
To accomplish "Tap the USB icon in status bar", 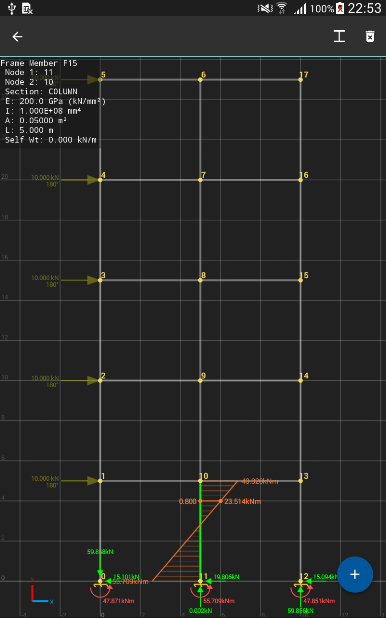I will pos(11,8).
